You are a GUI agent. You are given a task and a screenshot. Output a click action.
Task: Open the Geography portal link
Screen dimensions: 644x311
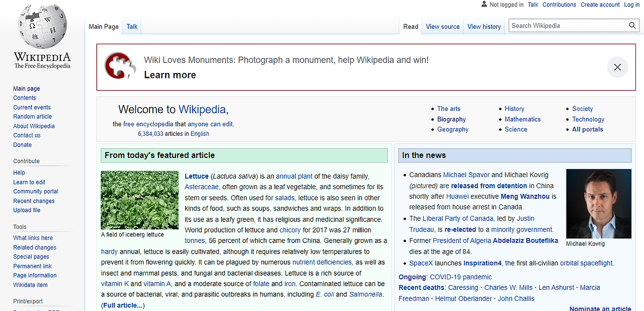tap(453, 129)
